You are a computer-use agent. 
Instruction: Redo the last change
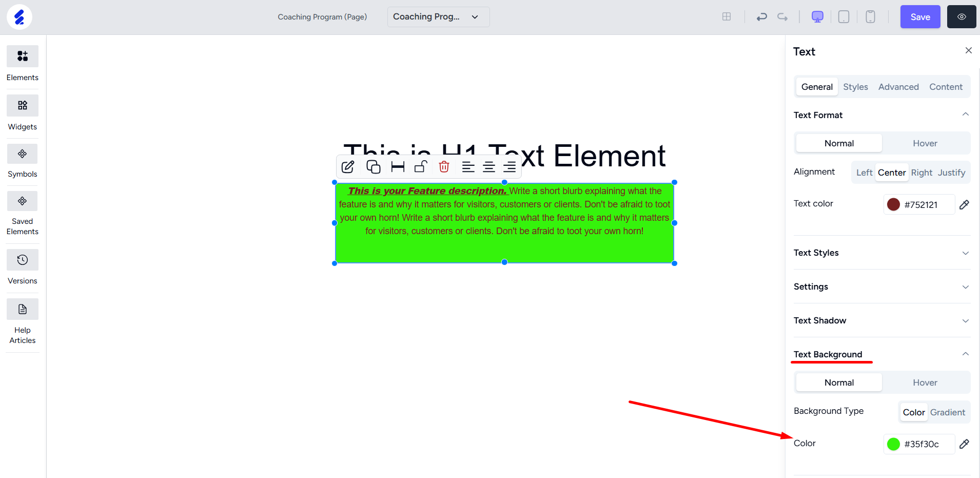782,17
